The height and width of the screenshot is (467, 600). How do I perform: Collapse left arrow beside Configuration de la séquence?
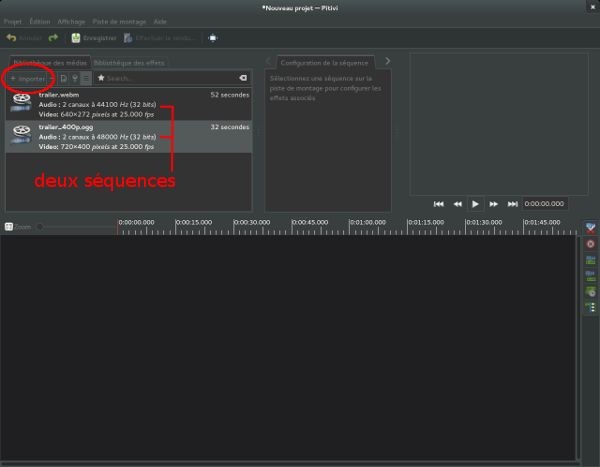[270, 61]
